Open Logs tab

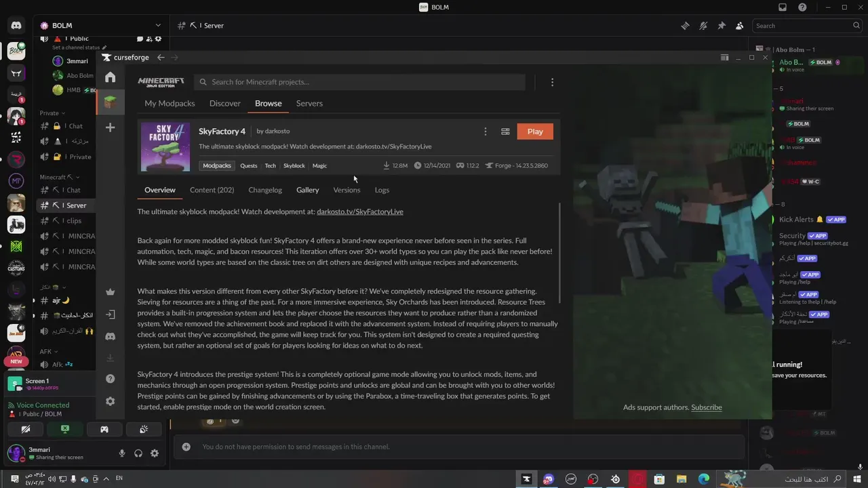(382, 190)
